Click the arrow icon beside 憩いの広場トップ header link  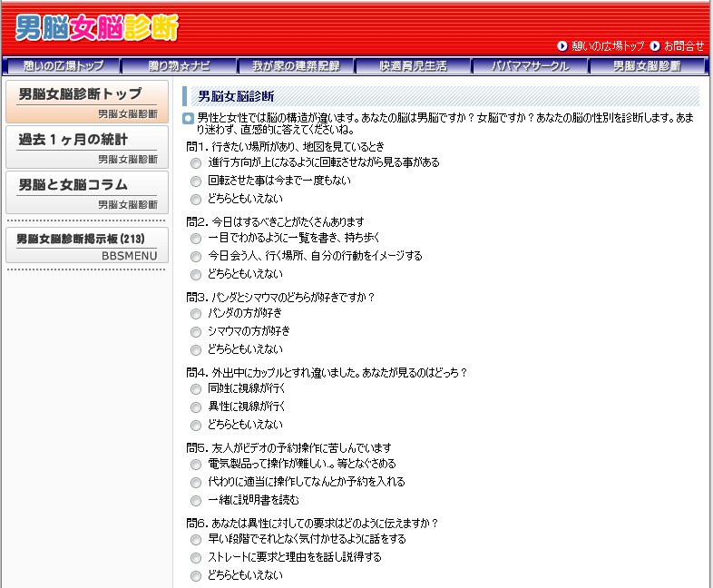562,45
